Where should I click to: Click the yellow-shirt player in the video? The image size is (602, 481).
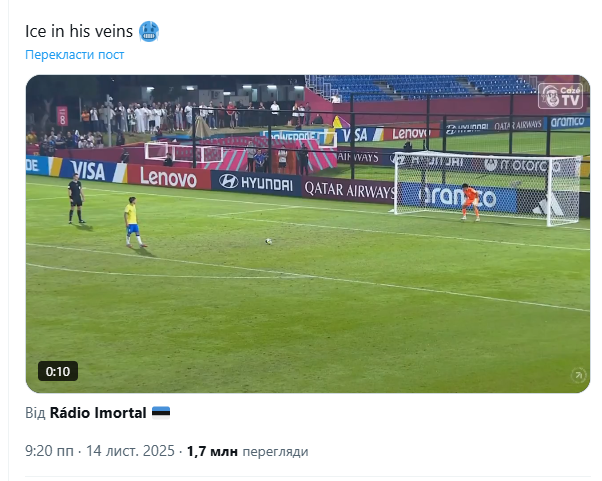click(x=134, y=222)
